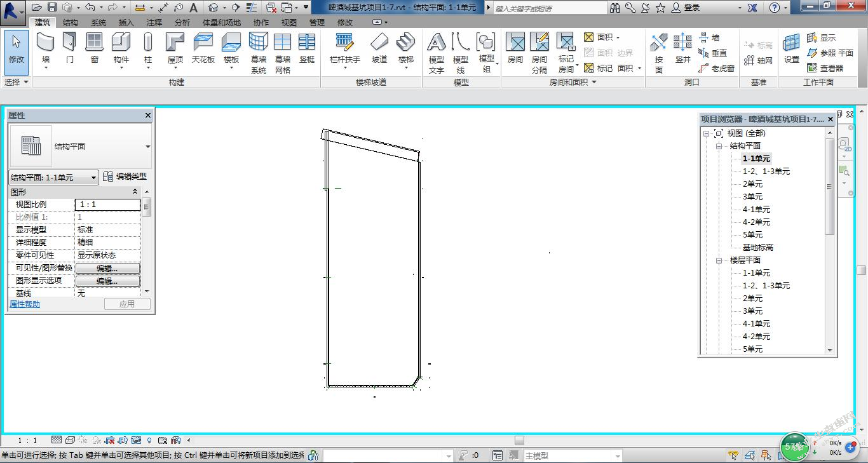Image resolution: width=868 pixels, height=463 pixels.
Task: Open the structural plan view selector dropdown
Action: pos(94,177)
